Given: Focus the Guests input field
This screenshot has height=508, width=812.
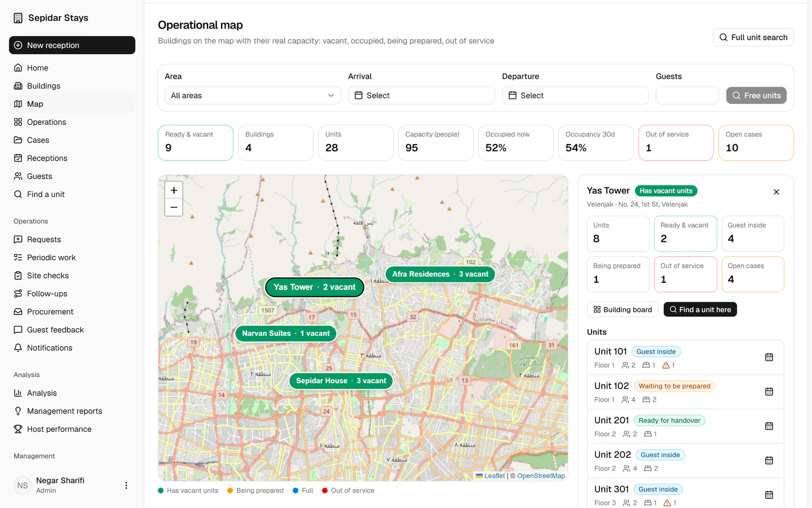Looking at the screenshot, I should pos(687,95).
